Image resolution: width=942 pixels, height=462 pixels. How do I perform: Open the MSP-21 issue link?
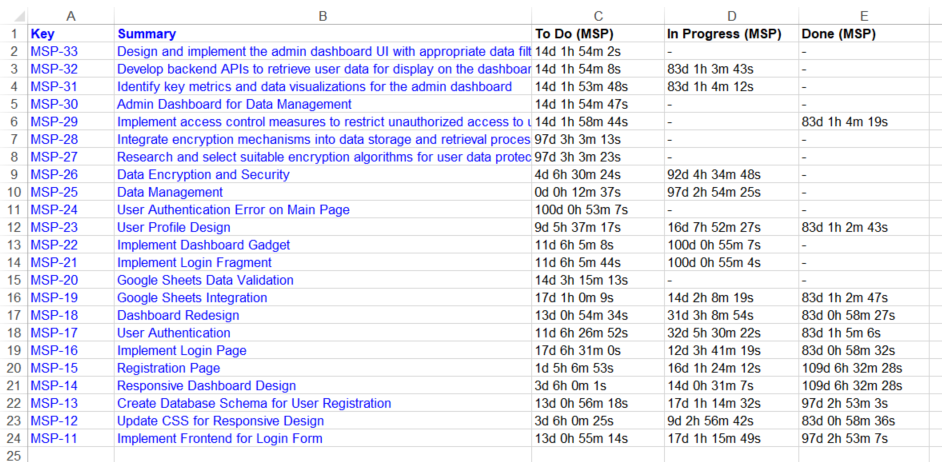tap(54, 263)
